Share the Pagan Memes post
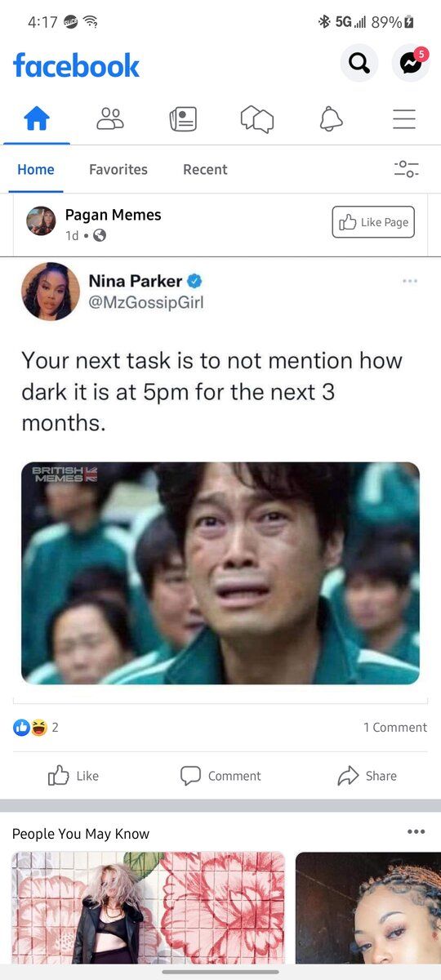 pyautogui.click(x=367, y=776)
